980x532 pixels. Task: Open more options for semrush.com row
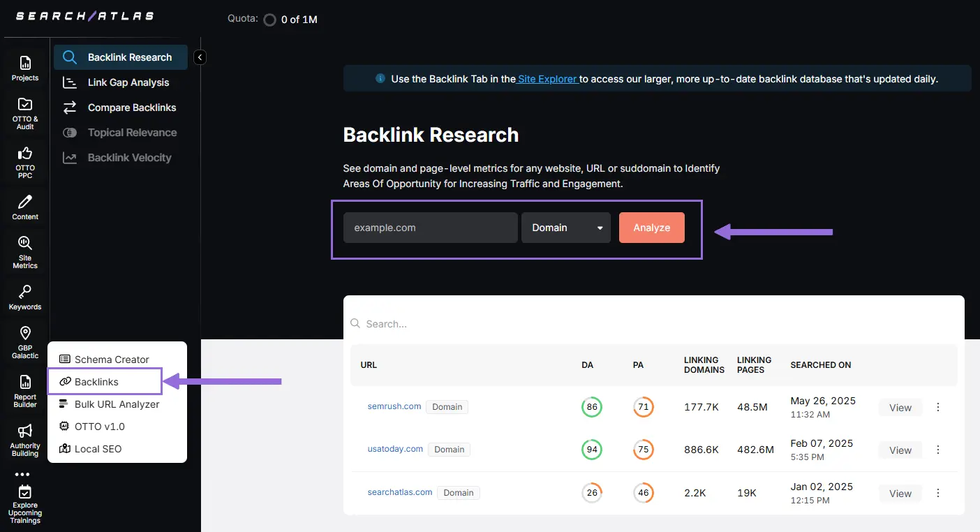click(x=938, y=407)
